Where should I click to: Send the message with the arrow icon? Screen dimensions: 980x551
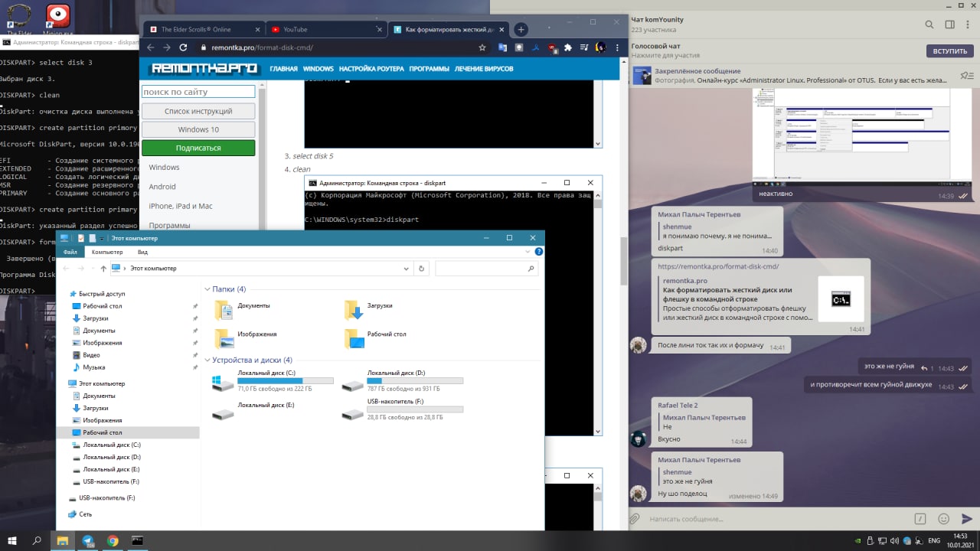pyautogui.click(x=966, y=519)
